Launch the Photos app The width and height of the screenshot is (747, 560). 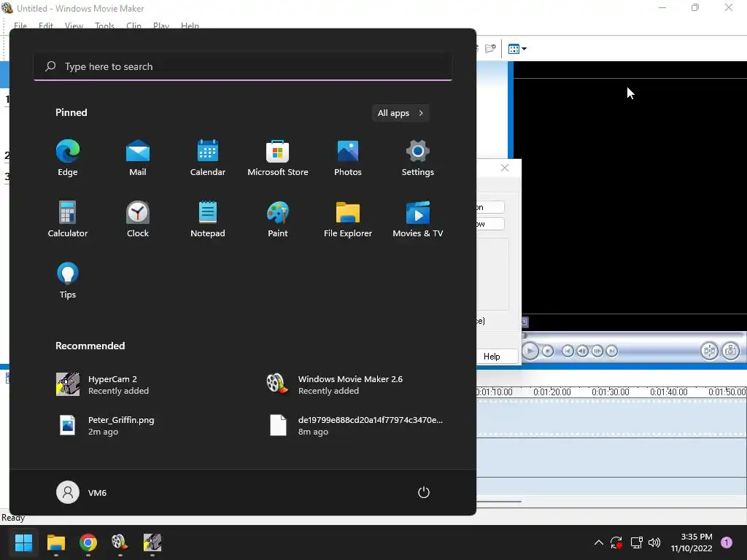tap(348, 158)
